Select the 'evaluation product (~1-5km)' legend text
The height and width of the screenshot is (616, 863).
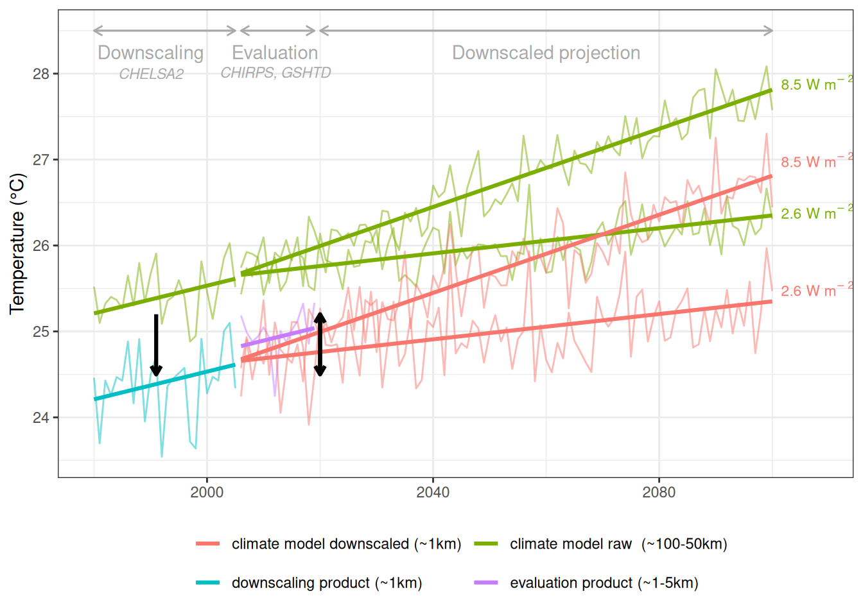tap(604, 583)
